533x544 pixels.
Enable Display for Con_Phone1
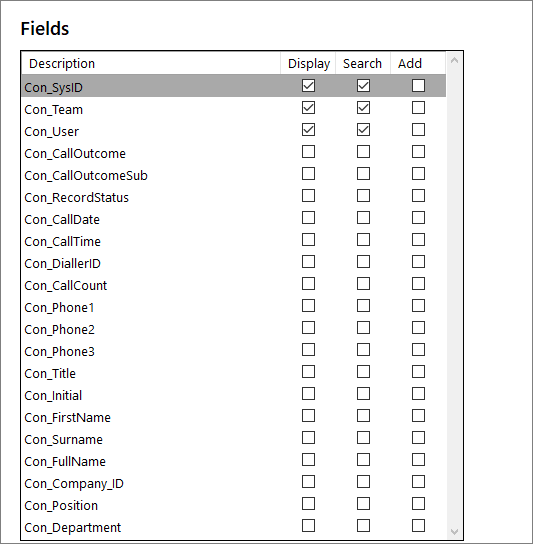pos(308,306)
